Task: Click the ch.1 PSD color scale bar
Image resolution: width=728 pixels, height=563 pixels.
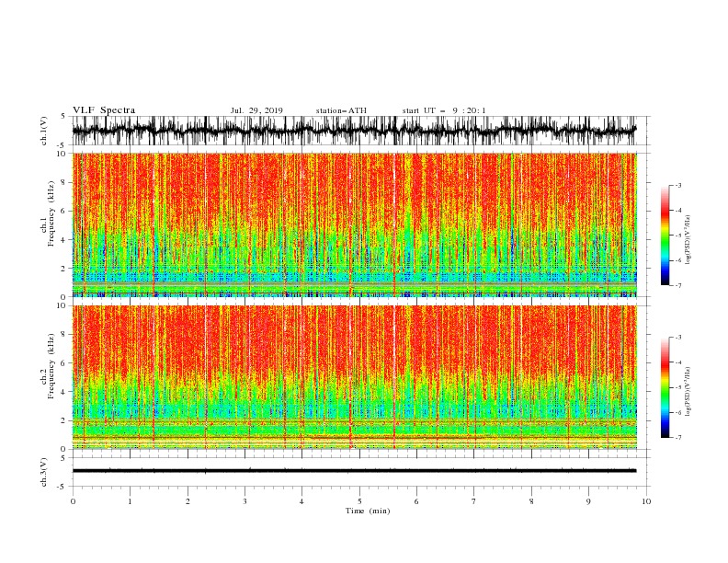Action: click(x=665, y=236)
